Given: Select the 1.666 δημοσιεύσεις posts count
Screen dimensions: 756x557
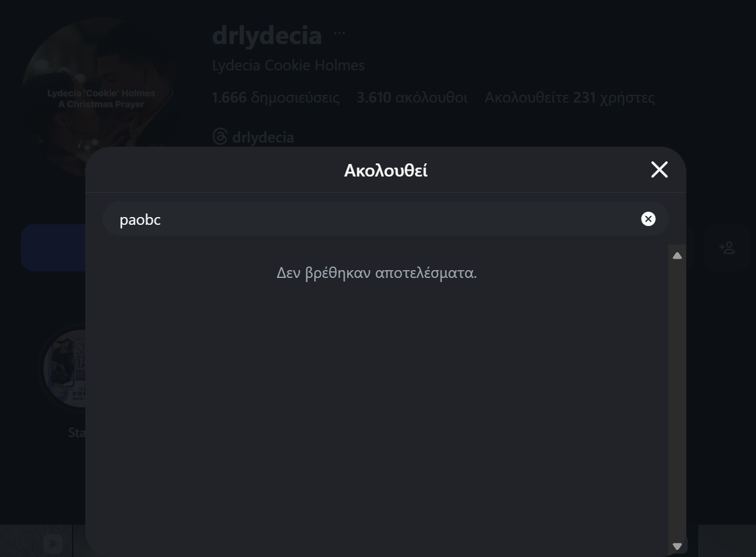Looking at the screenshot, I should tap(276, 98).
